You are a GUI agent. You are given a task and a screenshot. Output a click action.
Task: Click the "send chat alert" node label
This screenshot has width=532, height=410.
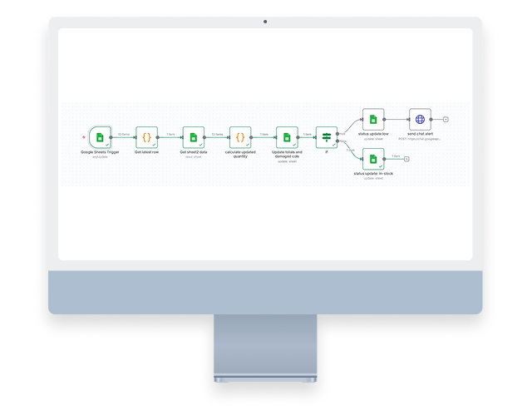coord(420,135)
